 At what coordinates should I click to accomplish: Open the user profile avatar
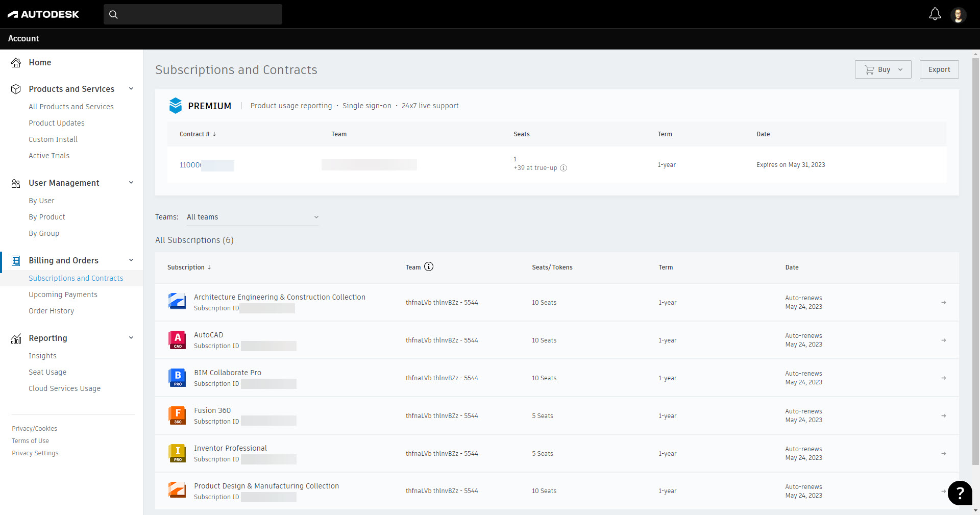point(958,15)
